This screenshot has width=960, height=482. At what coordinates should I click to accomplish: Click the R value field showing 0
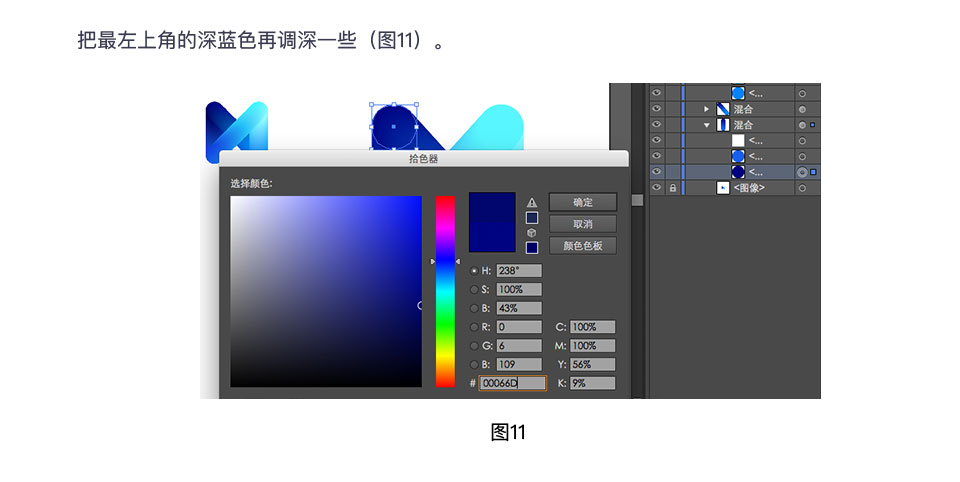[519, 327]
